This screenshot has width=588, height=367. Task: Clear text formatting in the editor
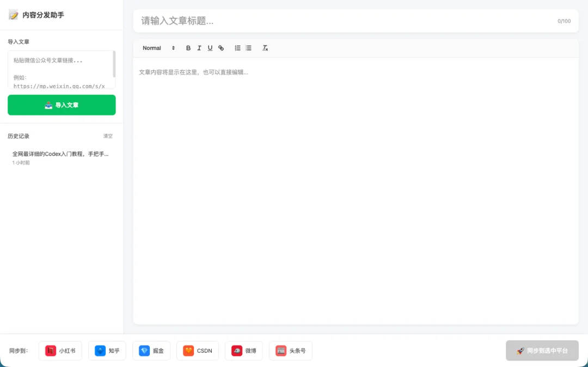[x=265, y=48]
